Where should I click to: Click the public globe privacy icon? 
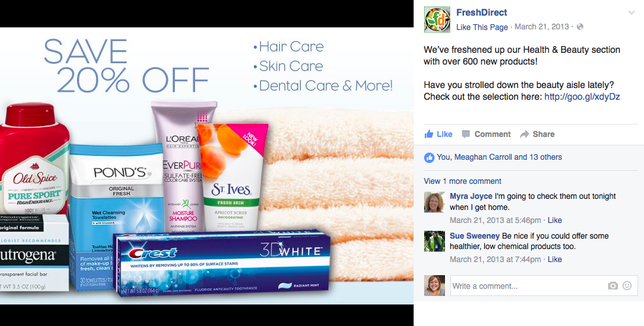click(580, 27)
